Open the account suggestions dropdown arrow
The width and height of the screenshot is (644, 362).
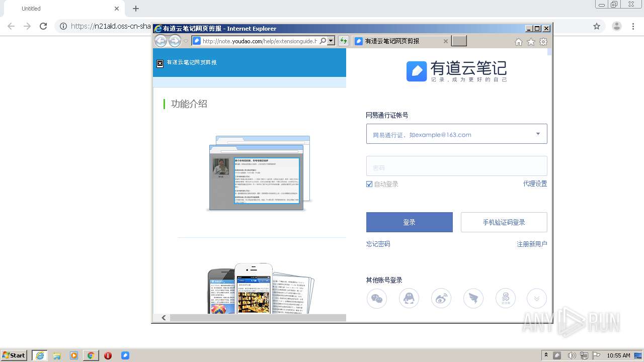click(x=538, y=134)
